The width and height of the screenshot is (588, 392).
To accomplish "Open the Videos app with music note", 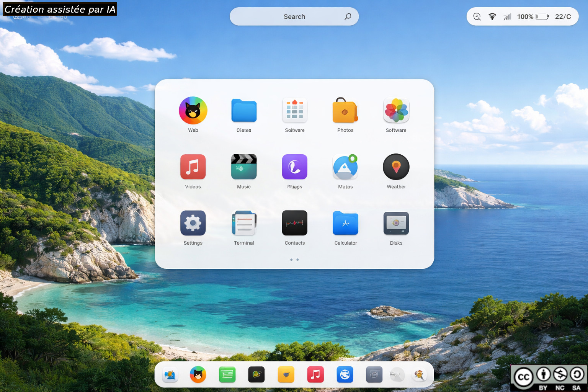I will [x=193, y=167].
